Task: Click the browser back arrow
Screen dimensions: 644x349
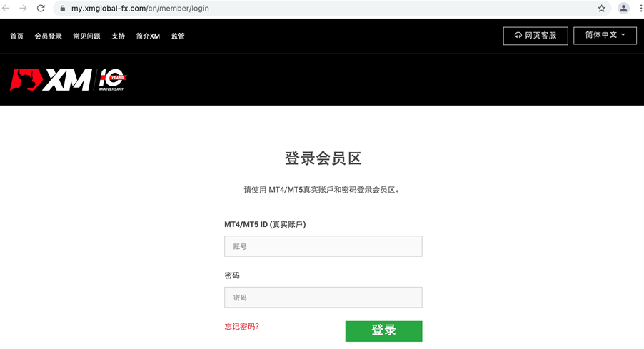Action: 7,9
